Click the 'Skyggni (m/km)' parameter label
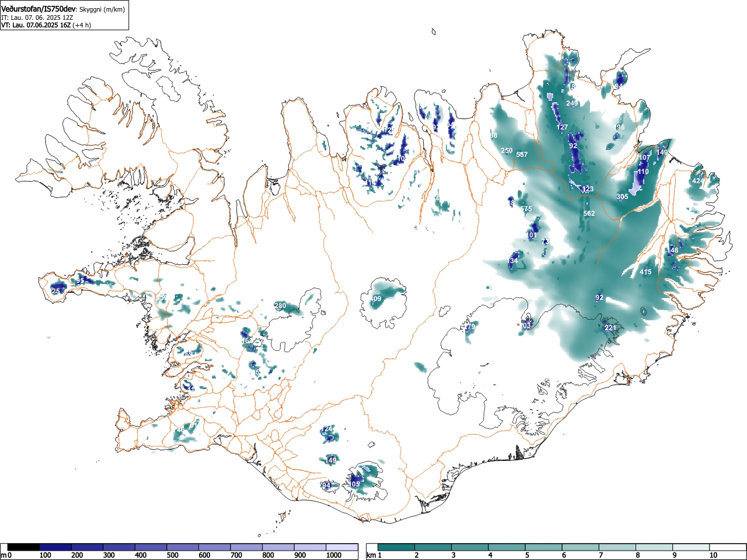This screenshot has height=560, width=747. (102, 9)
